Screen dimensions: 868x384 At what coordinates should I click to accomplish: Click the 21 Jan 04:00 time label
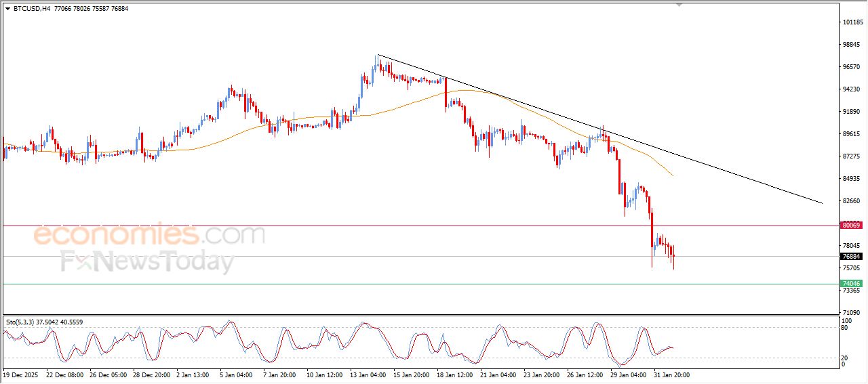click(x=498, y=375)
